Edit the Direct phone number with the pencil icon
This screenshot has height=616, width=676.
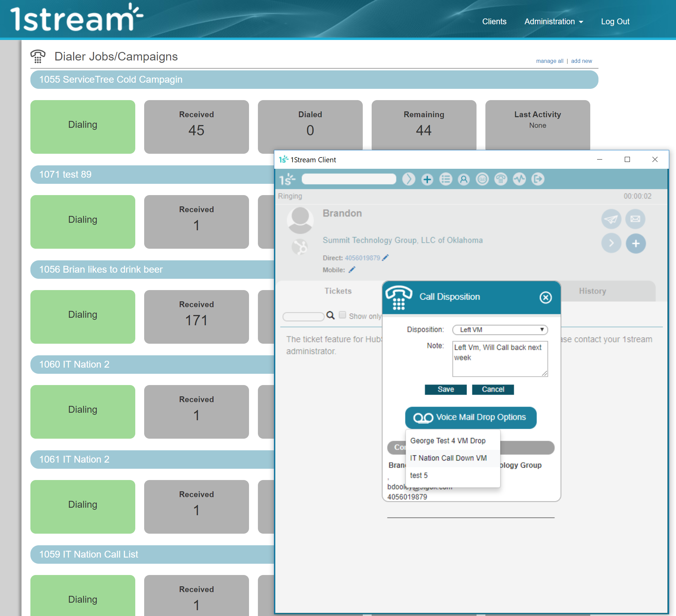[385, 258]
